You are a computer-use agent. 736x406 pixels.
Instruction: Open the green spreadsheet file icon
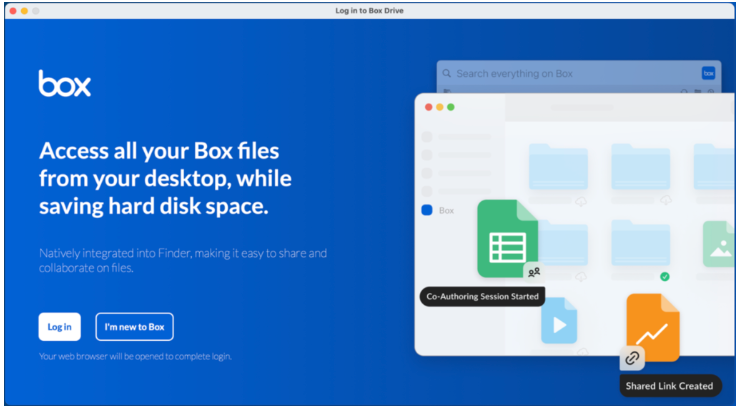coord(507,237)
